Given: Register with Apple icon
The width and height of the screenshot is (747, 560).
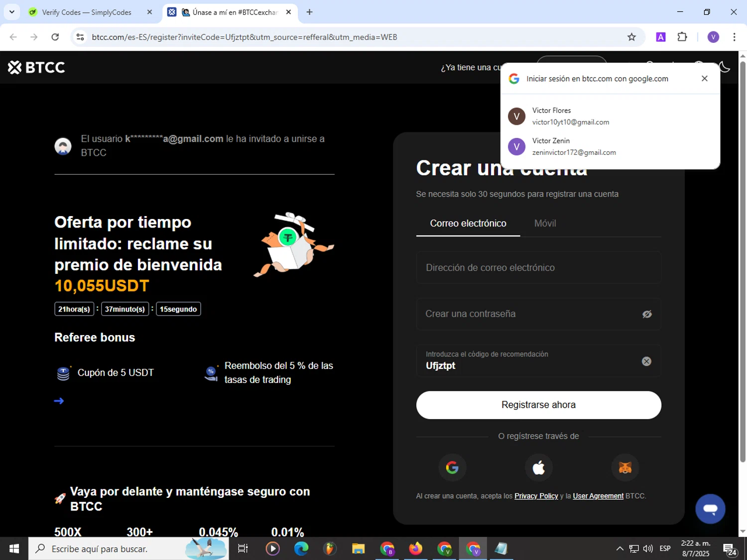Looking at the screenshot, I should [x=538, y=467].
